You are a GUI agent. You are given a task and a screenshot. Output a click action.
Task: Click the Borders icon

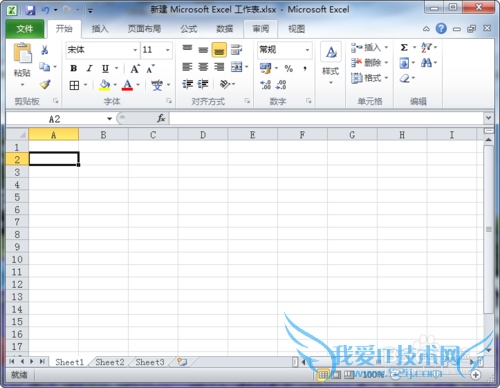74,85
